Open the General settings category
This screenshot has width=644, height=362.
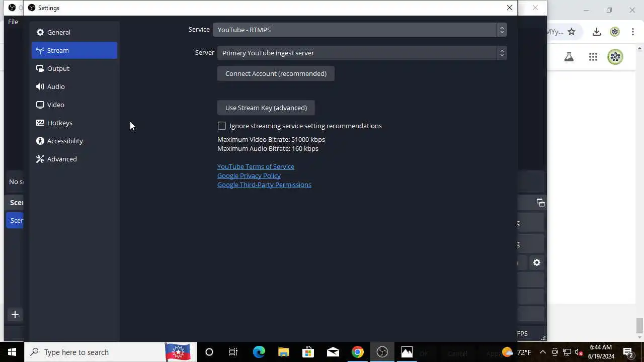pyautogui.click(x=74, y=32)
